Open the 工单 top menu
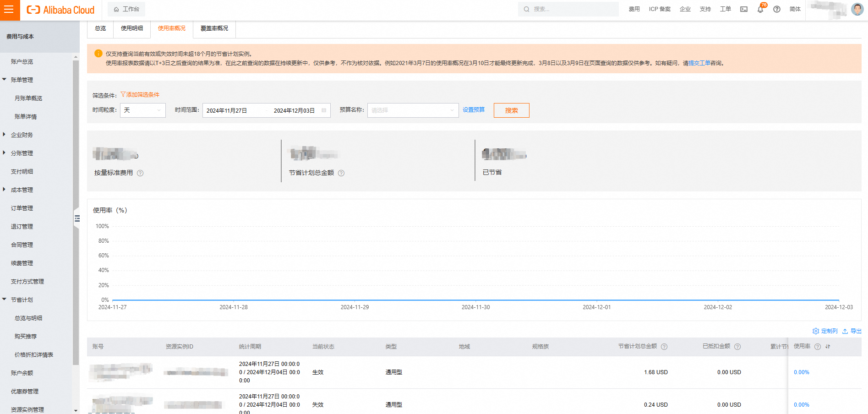Image resolution: width=868 pixels, height=414 pixels. point(726,9)
